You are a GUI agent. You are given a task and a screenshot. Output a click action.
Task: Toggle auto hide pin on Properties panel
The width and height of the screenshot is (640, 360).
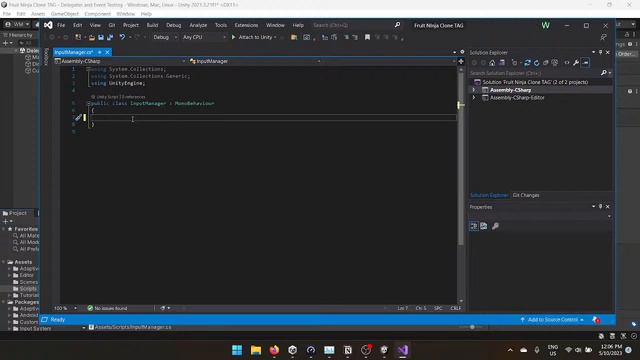(x=600, y=207)
